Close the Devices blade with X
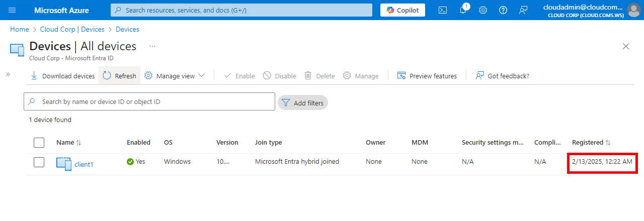The height and width of the screenshot is (221, 644). point(626,46)
